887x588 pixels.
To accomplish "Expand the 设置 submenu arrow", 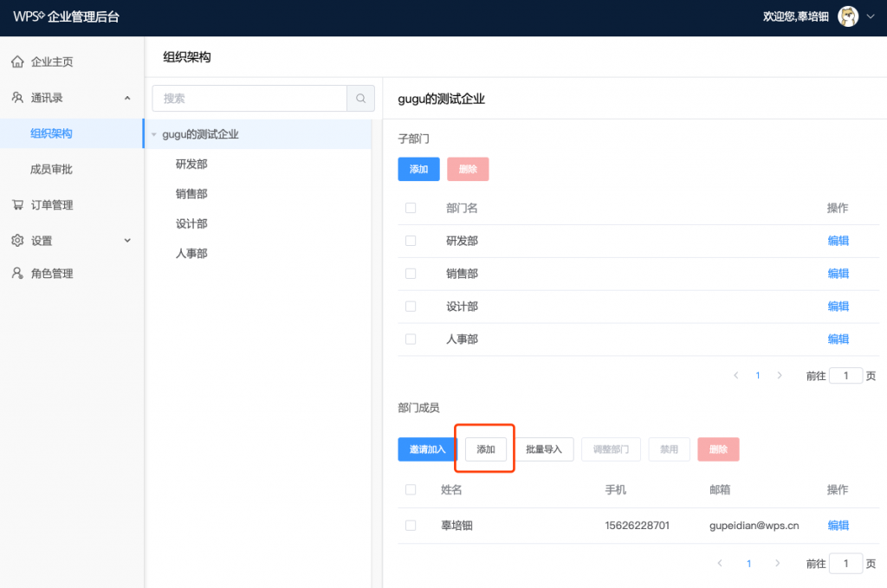I will coord(127,241).
